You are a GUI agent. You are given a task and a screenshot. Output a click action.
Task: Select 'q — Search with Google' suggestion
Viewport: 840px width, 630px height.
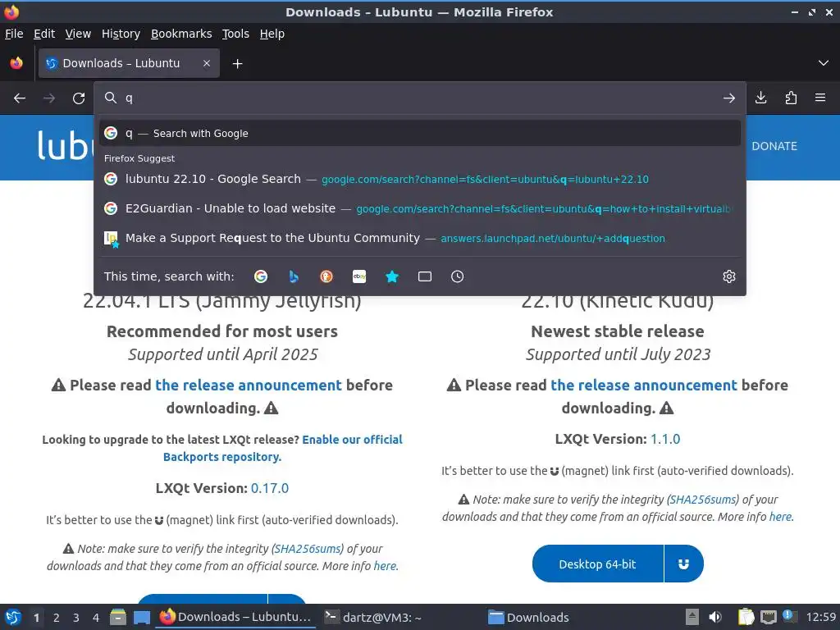pyautogui.click(x=420, y=134)
